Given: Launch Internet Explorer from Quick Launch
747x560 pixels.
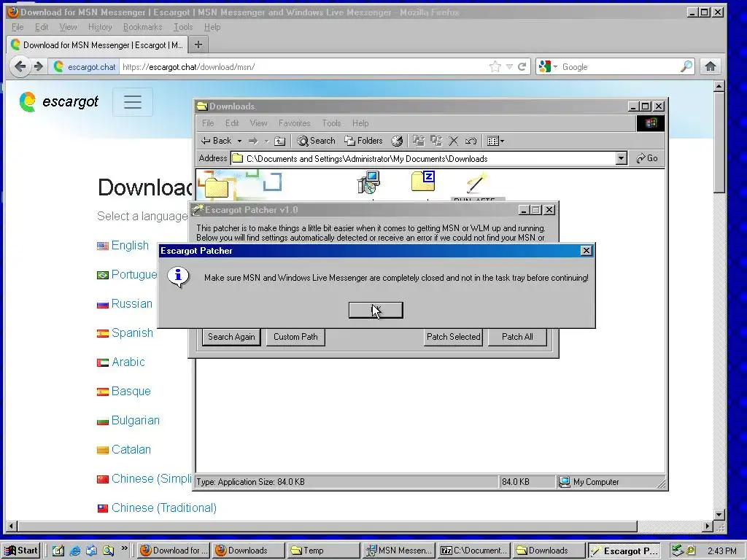Looking at the screenshot, I should tap(75, 551).
